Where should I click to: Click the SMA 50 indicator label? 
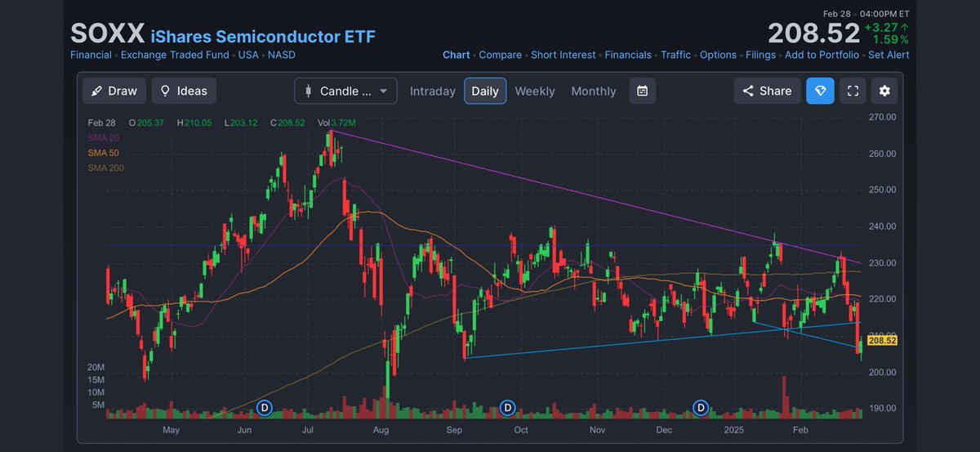pyautogui.click(x=102, y=153)
